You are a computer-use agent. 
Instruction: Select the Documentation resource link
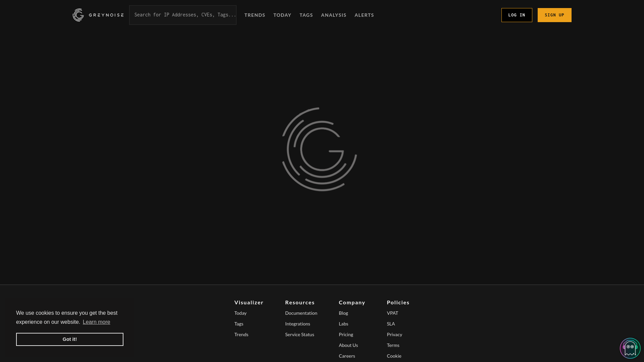tap(301, 312)
